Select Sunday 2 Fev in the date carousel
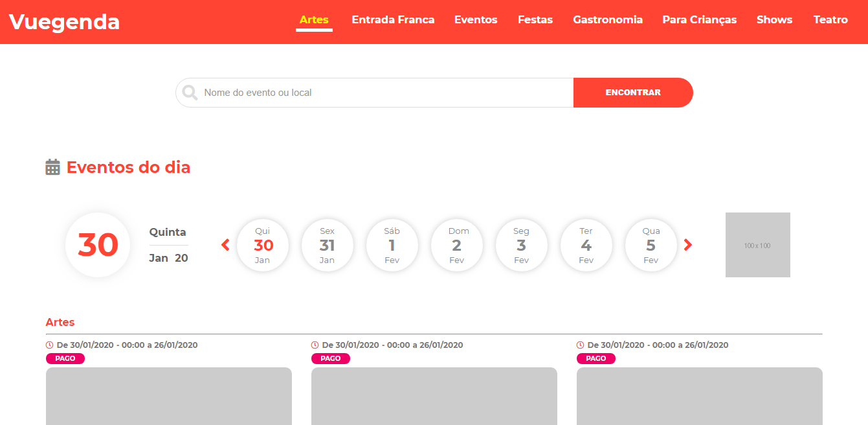This screenshot has height=425, width=868. 457,245
